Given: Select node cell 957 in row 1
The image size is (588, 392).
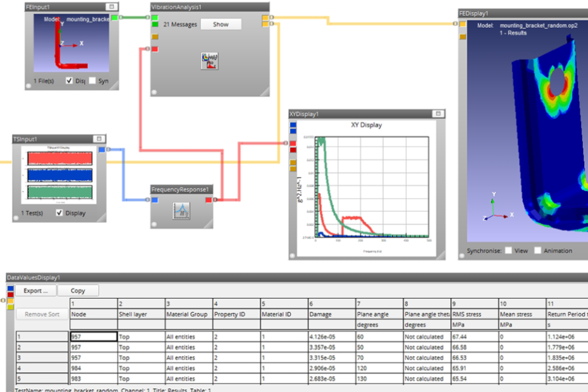Looking at the screenshot, I should [x=94, y=336].
